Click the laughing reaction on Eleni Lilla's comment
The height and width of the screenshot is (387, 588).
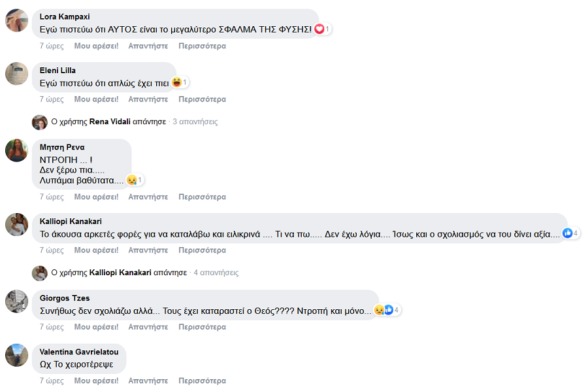[x=176, y=82]
